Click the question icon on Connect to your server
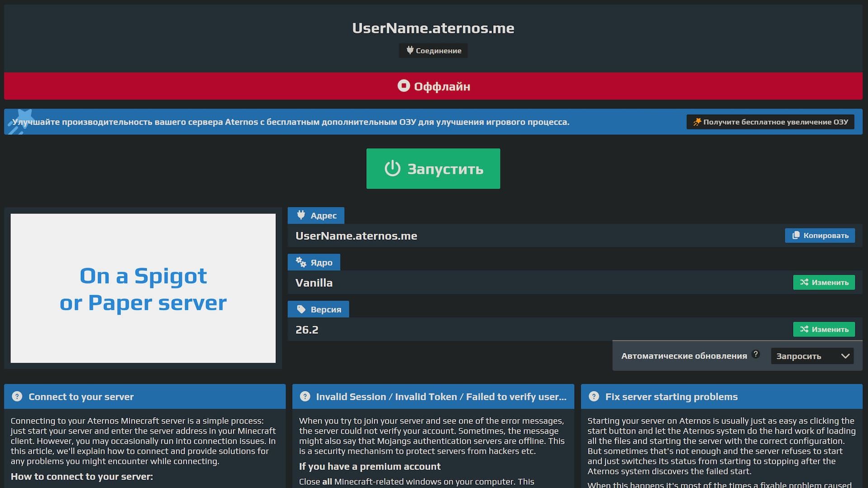 [x=17, y=396]
